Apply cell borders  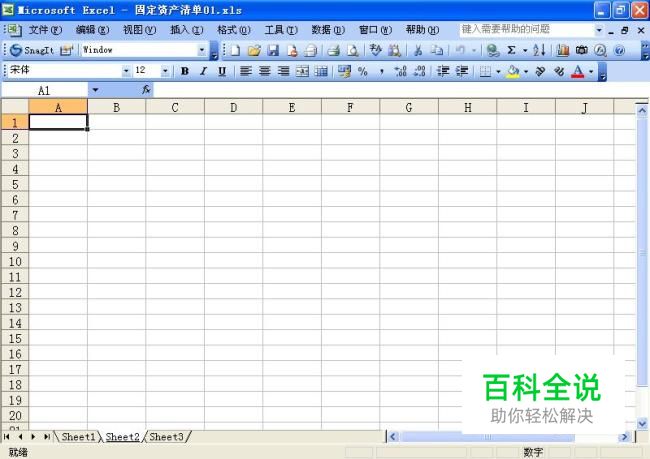click(x=485, y=71)
